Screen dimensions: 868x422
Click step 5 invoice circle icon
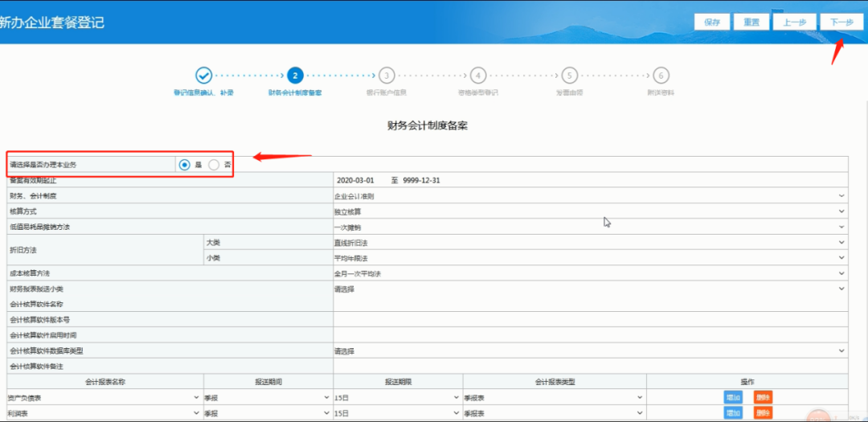click(x=570, y=76)
